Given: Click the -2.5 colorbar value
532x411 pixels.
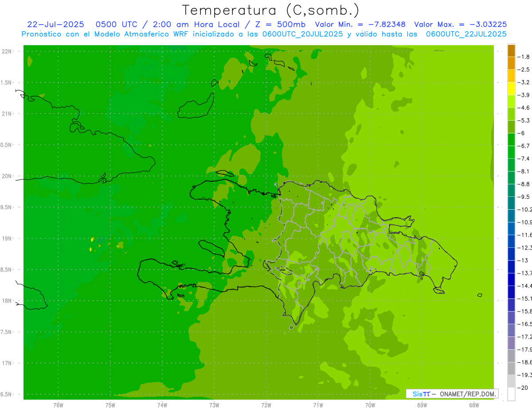Looking at the screenshot, I should pos(524,70).
